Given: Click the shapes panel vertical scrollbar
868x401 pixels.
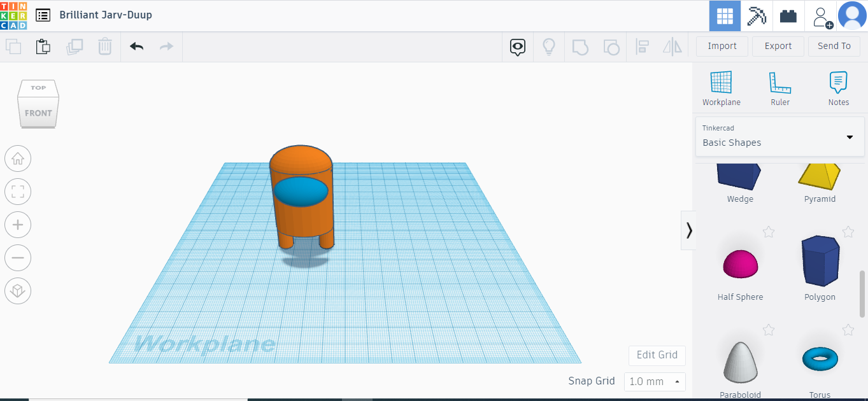Looking at the screenshot, I should [x=862, y=293].
